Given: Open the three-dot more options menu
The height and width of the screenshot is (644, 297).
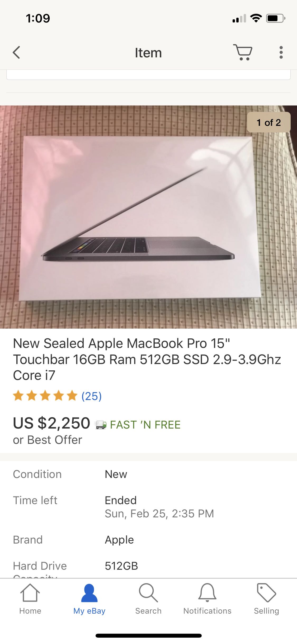Looking at the screenshot, I should 281,52.
